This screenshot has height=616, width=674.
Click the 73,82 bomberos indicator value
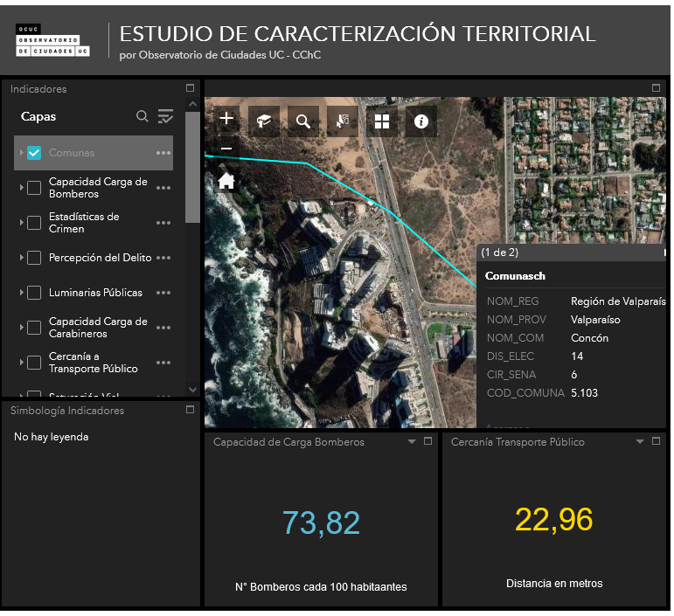coord(321,523)
